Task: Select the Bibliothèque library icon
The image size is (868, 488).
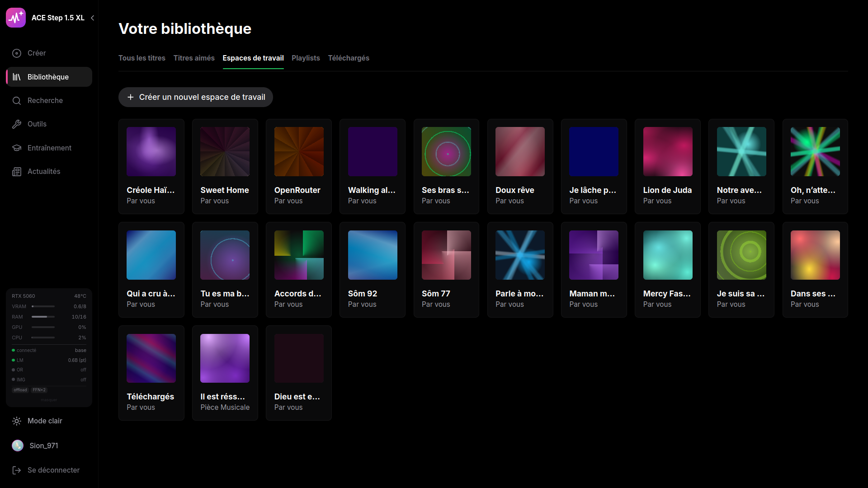Action: pyautogui.click(x=17, y=77)
